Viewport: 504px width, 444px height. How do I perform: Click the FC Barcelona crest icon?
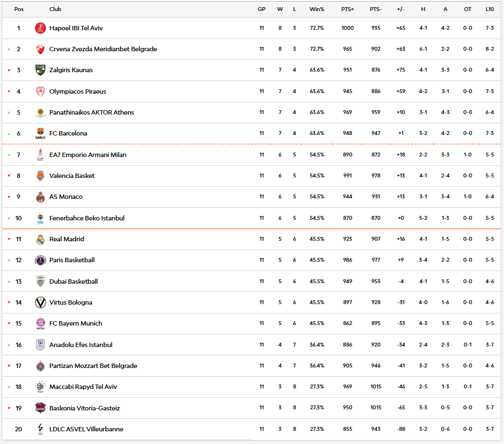pos(40,133)
